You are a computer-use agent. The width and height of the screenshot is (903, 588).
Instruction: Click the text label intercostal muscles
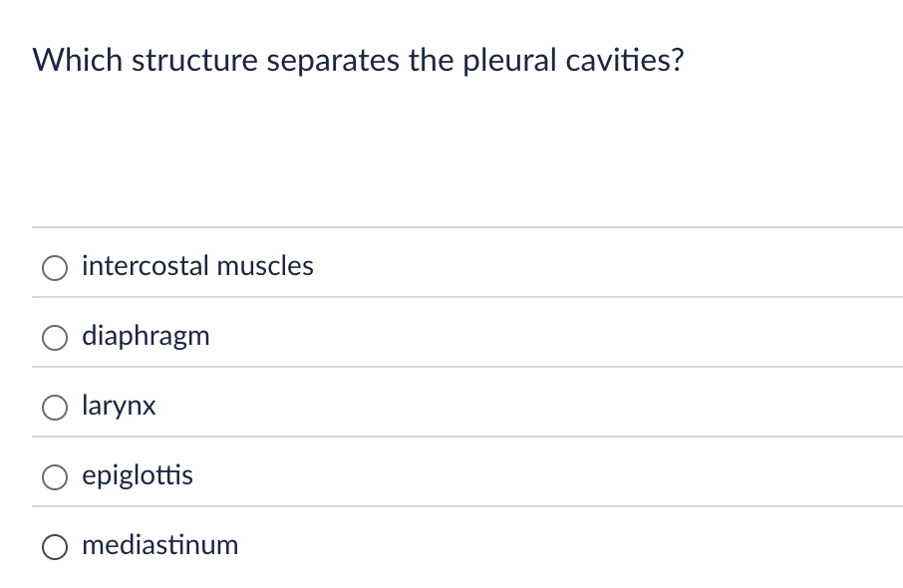(197, 266)
